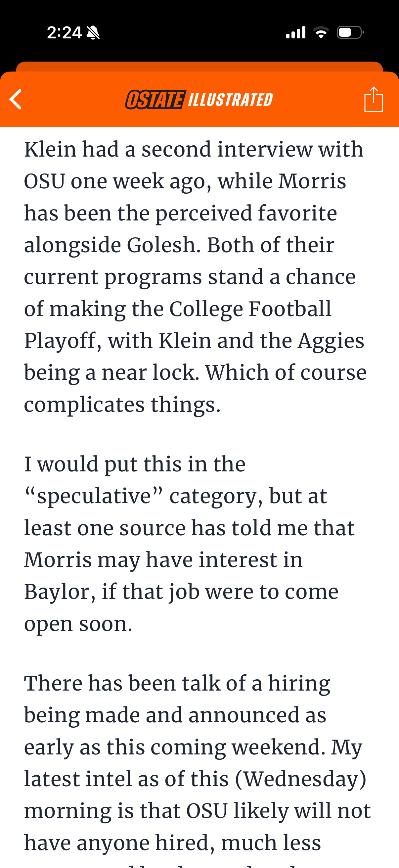Tap the Wi-Fi status icon

(x=321, y=33)
